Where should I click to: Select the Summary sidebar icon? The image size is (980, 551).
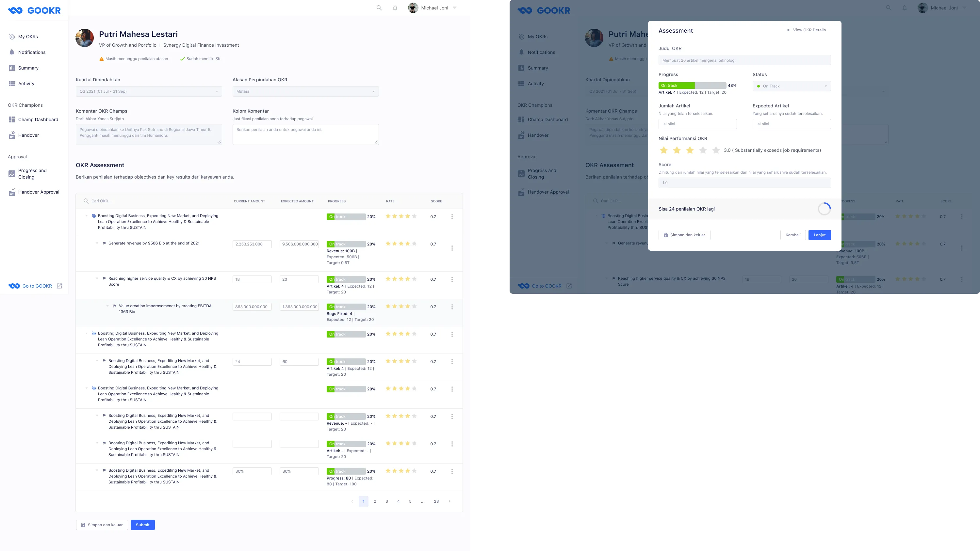(12, 68)
